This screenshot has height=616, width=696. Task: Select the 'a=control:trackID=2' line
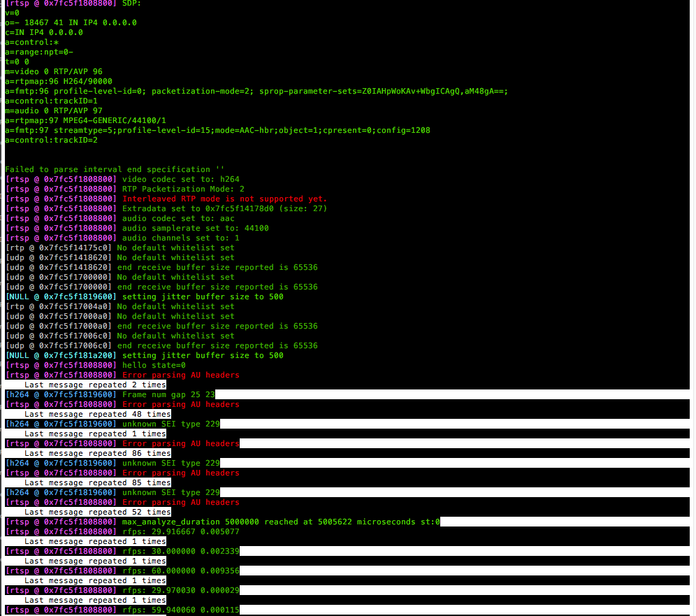[51, 140]
